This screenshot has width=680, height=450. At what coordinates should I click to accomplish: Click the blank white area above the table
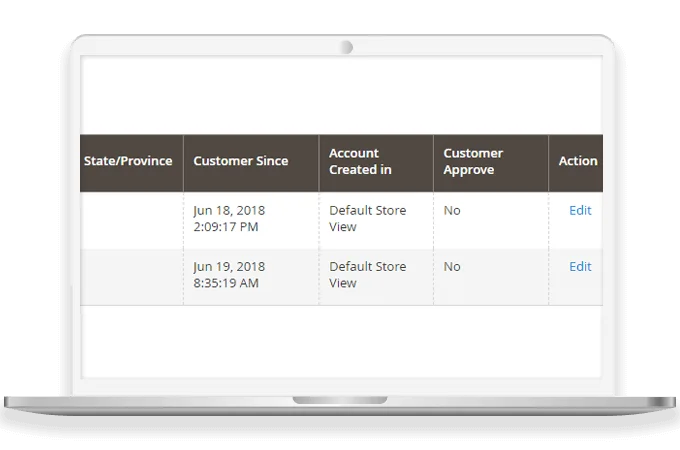[340, 95]
